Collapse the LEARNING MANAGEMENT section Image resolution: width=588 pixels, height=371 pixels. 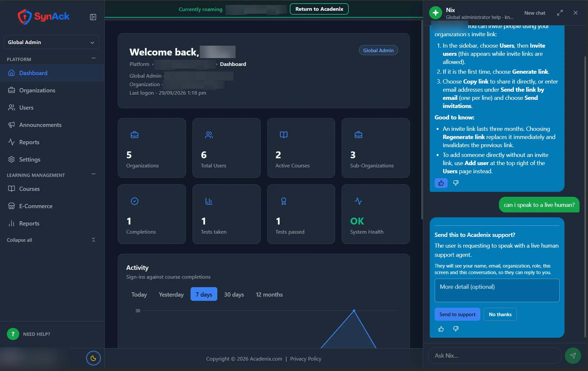94,175
